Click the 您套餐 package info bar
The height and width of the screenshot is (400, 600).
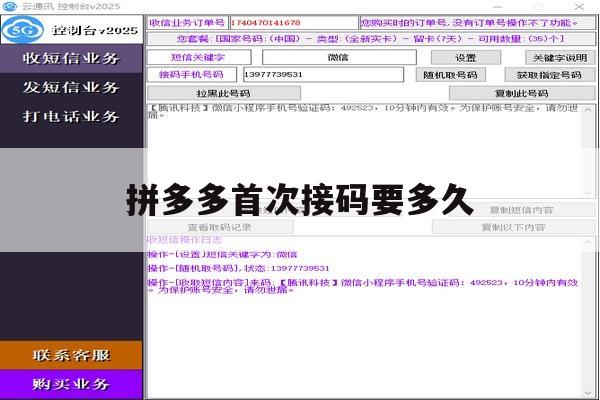pyautogui.click(x=371, y=39)
